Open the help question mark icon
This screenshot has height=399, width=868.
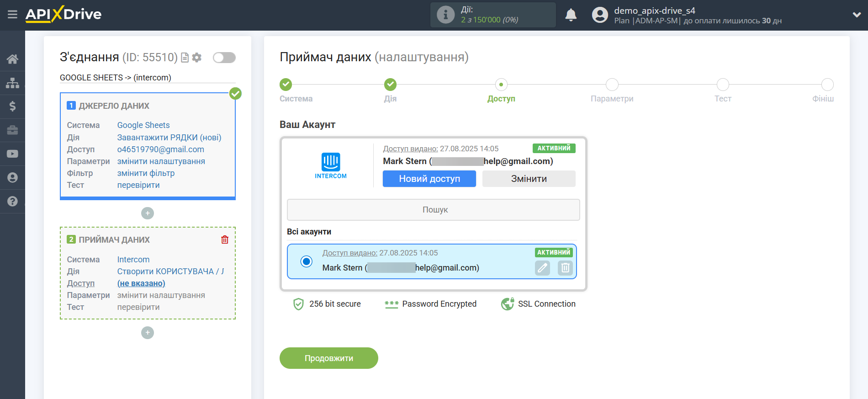[12, 202]
